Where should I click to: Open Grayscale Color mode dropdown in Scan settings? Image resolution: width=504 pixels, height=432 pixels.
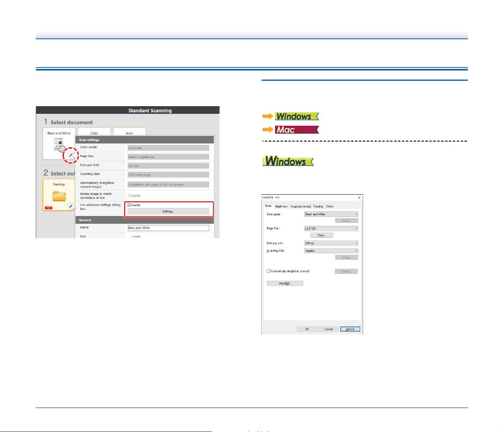tap(168, 148)
